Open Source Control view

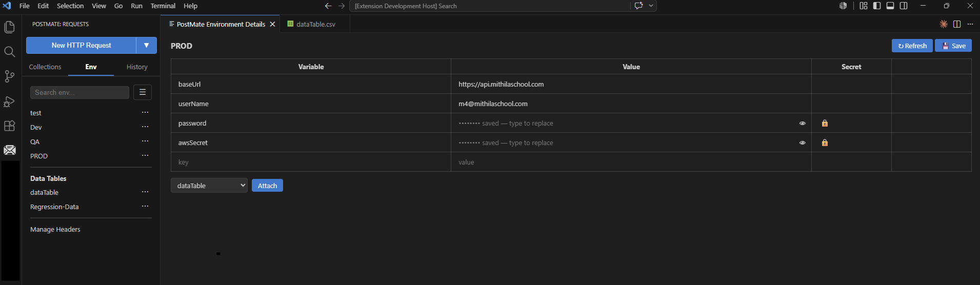(9, 76)
